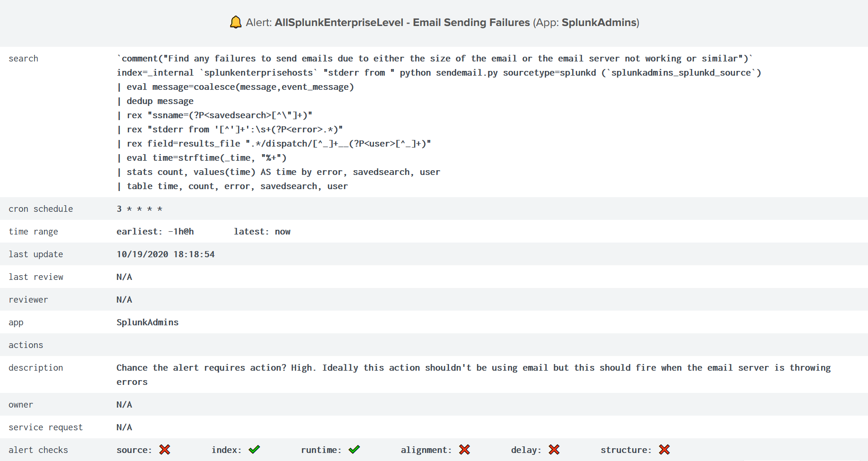The height and width of the screenshot is (461, 868).
Task: Click the red X next to structure check
Action: click(x=664, y=450)
